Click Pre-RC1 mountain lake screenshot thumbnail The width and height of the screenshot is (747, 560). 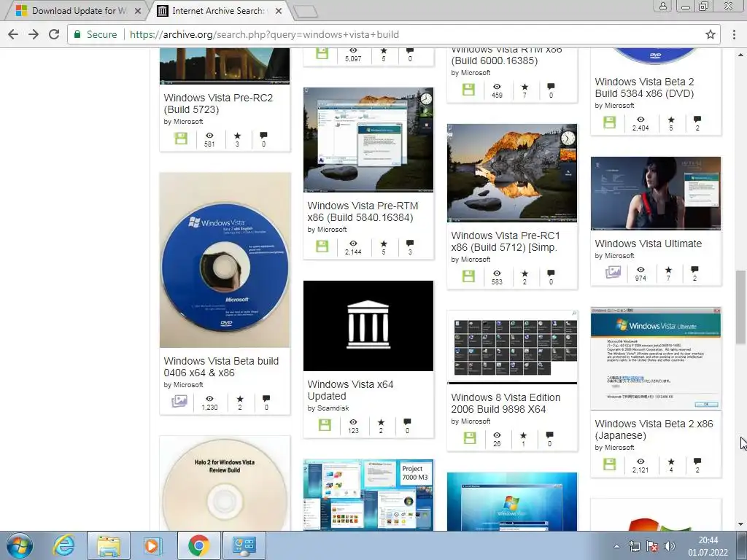(x=512, y=174)
